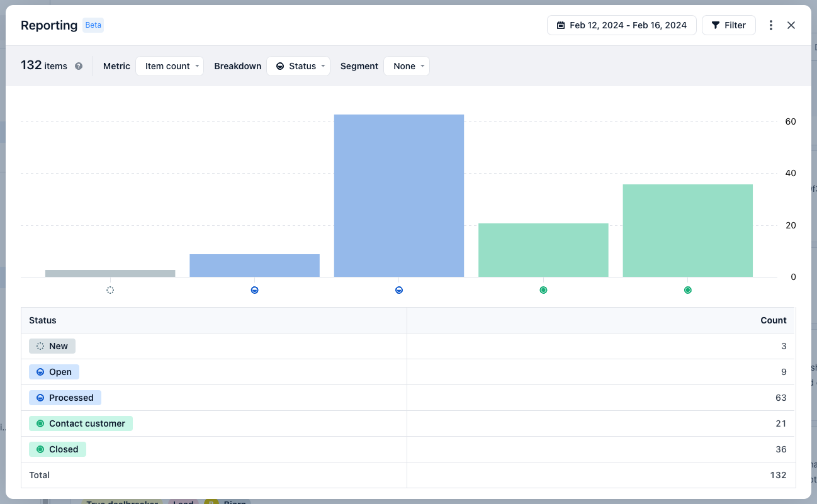Open the Metric Item count dropdown

[170, 66]
